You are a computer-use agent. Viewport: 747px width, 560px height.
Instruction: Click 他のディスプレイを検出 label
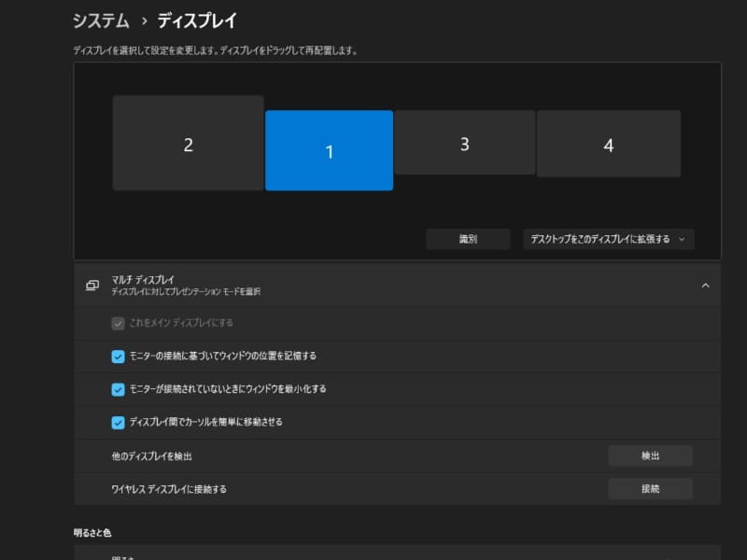point(152,456)
